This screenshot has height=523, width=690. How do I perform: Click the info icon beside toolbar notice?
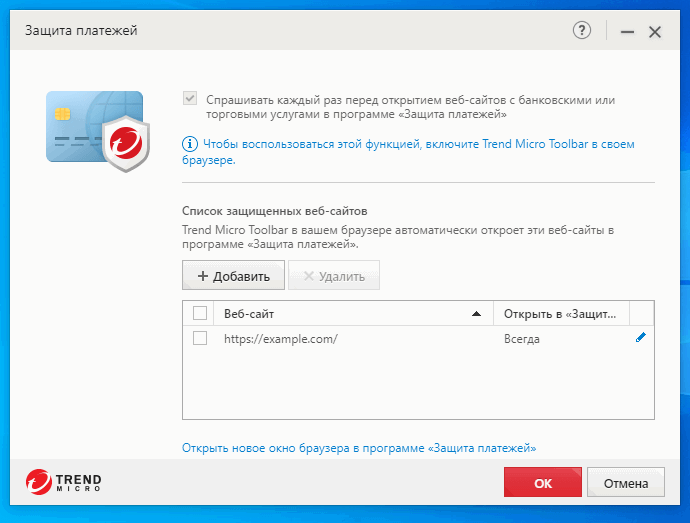click(190, 144)
